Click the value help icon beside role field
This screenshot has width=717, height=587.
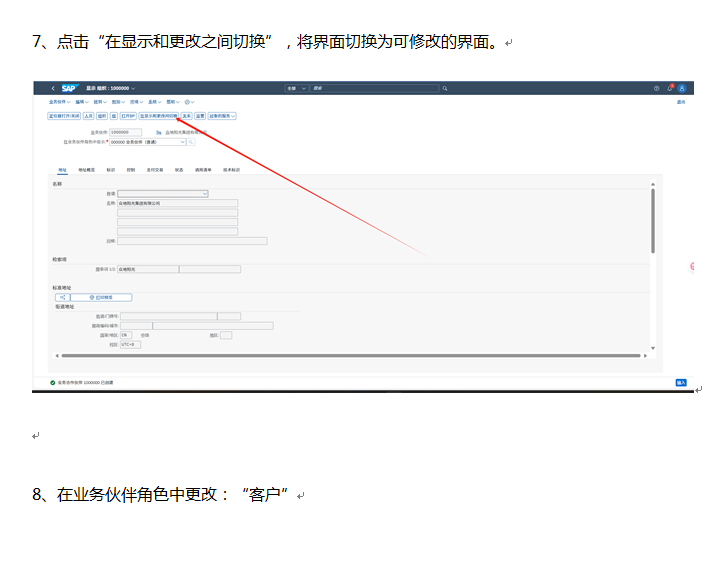192,142
